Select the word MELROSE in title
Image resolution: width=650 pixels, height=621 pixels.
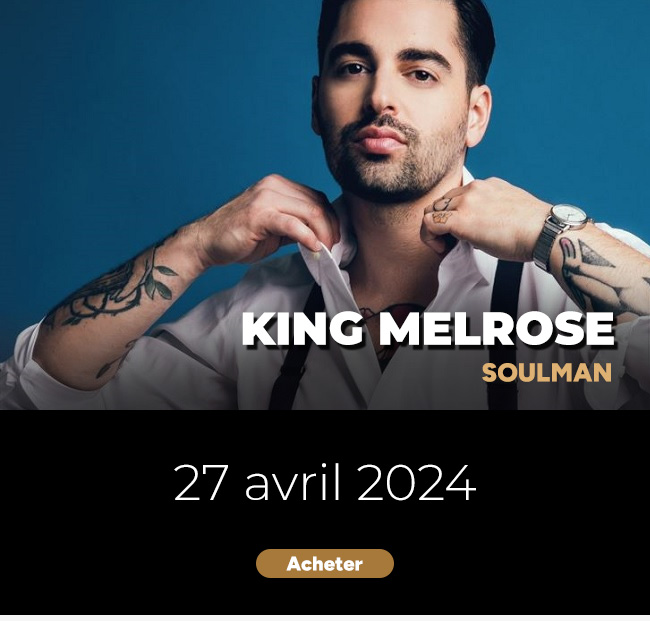click(497, 329)
